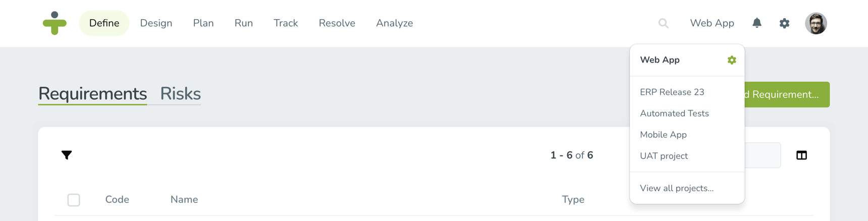Switch to the Mobile App project

(663, 135)
